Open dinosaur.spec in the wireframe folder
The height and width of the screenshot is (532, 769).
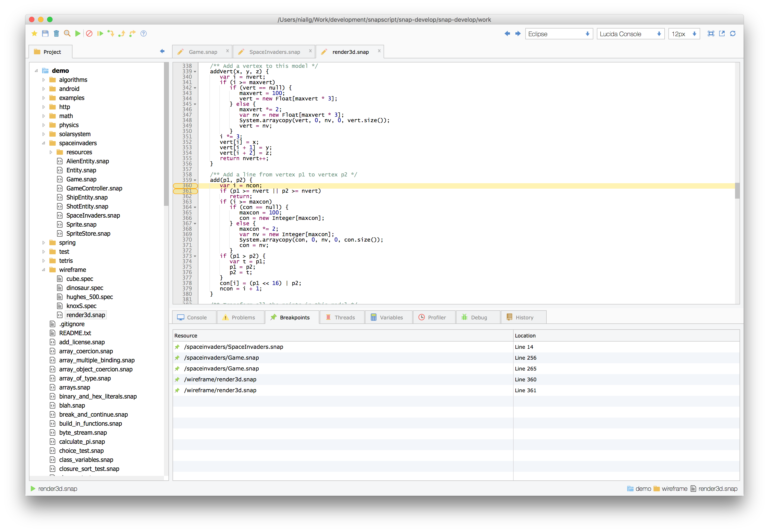pyautogui.click(x=85, y=288)
